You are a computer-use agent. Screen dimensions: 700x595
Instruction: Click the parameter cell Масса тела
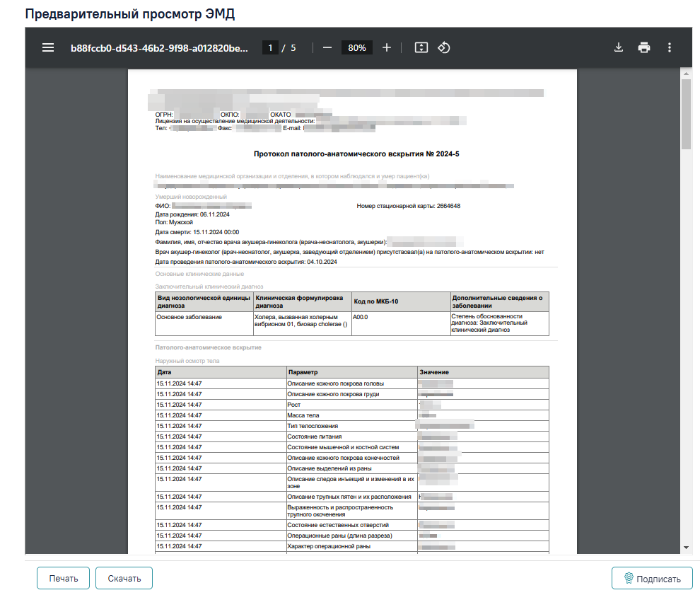click(352, 415)
